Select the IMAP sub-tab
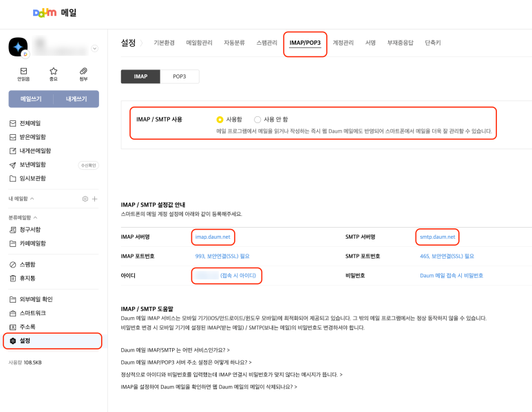Screen dimensions: 532x412 [x=140, y=76]
